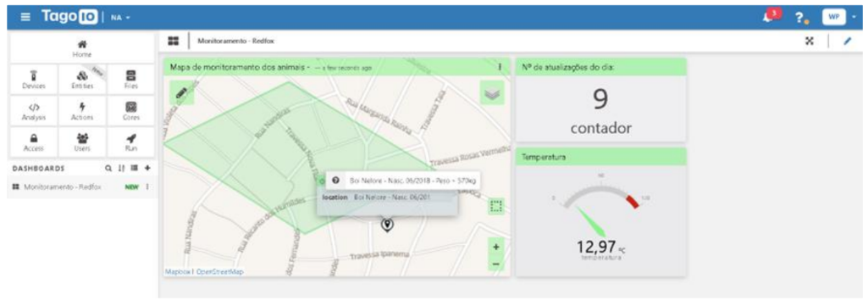868x306 pixels.
Task: Open the Run section
Action: click(130, 142)
